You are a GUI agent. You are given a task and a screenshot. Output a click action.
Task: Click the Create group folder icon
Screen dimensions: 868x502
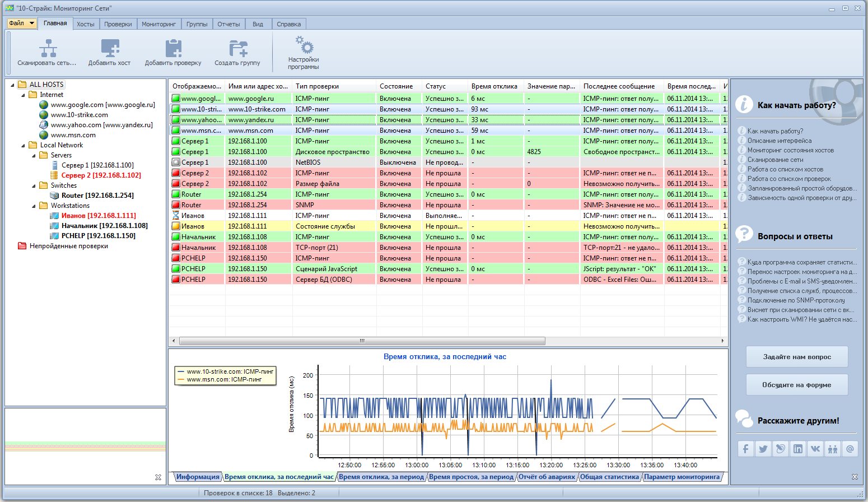click(x=238, y=49)
